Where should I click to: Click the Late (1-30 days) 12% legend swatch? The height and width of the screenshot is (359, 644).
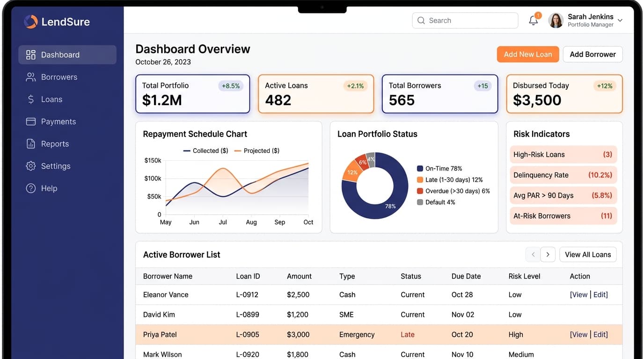(420, 180)
